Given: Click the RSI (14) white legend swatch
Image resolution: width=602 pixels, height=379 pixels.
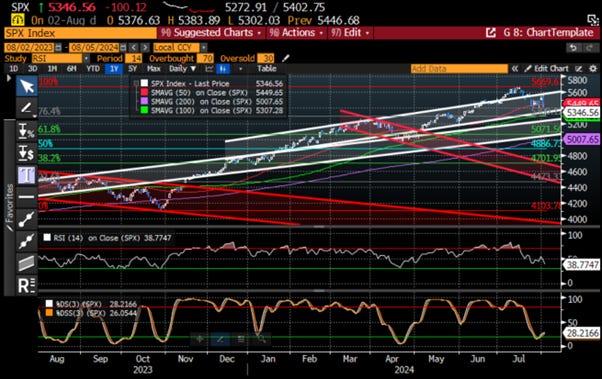Looking at the screenshot, I should (47, 238).
